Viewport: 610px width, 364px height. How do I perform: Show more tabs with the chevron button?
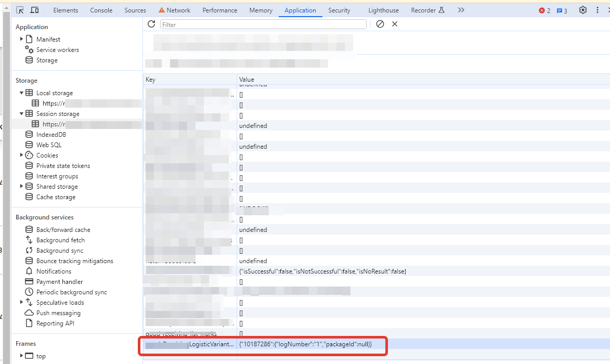point(461,10)
